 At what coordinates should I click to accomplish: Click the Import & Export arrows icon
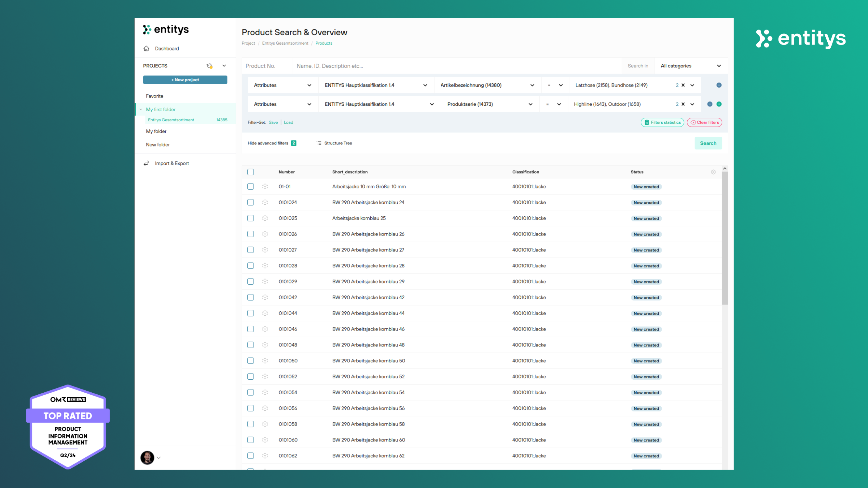[146, 163]
